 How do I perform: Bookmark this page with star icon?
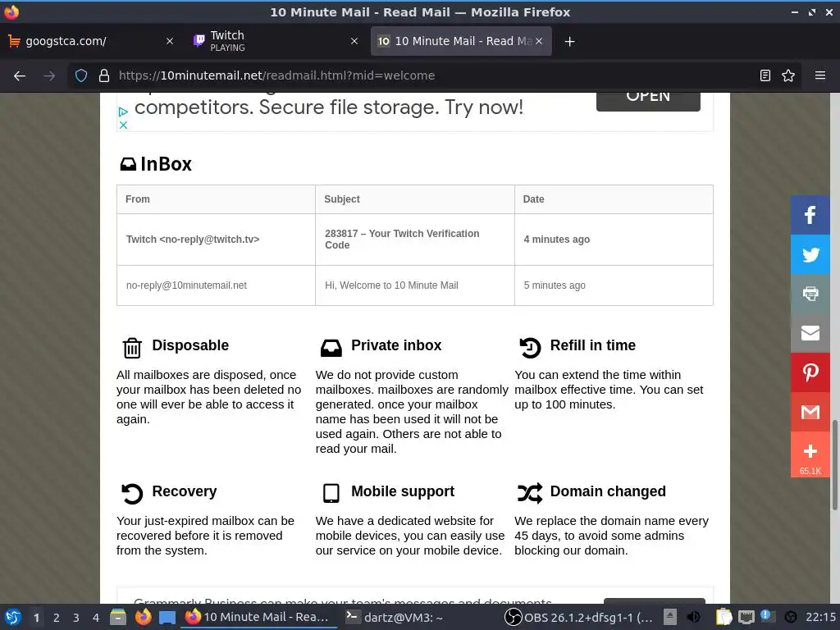point(788,75)
